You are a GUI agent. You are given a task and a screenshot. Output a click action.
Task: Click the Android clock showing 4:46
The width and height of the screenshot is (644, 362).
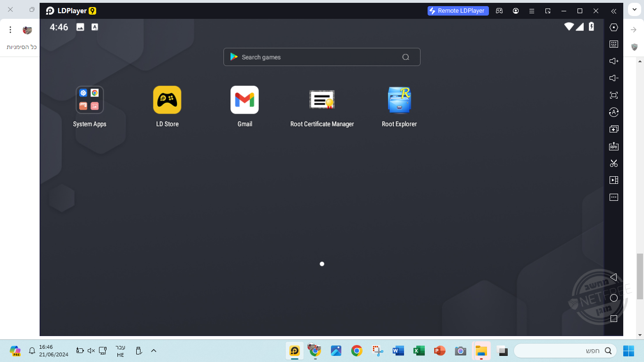point(59,27)
